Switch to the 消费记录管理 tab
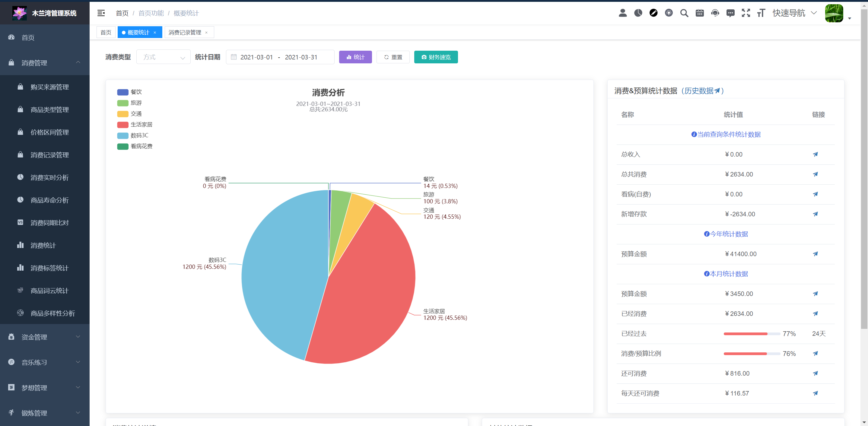 pos(185,32)
